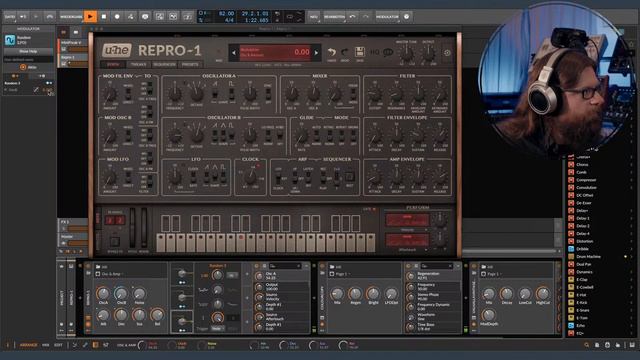This screenshot has width=640, height=360.
Task: Click the Mixer Osc A level knob
Action: click(x=291, y=94)
